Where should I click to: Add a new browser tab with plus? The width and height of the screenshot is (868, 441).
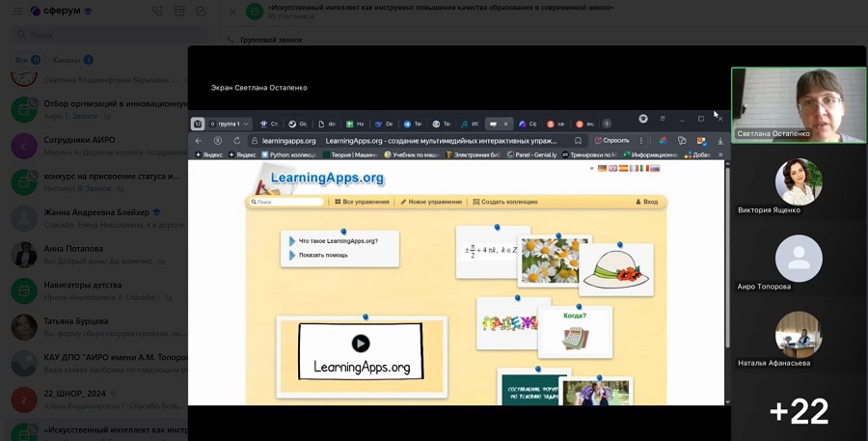tap(607, 124)
